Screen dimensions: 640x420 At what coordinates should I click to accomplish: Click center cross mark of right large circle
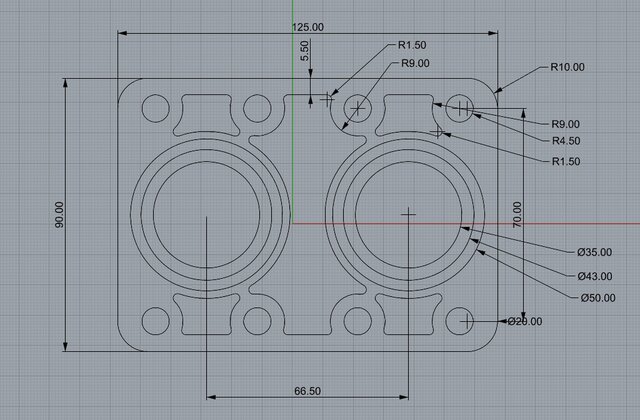pyautogui.click(x=408, y=213)
